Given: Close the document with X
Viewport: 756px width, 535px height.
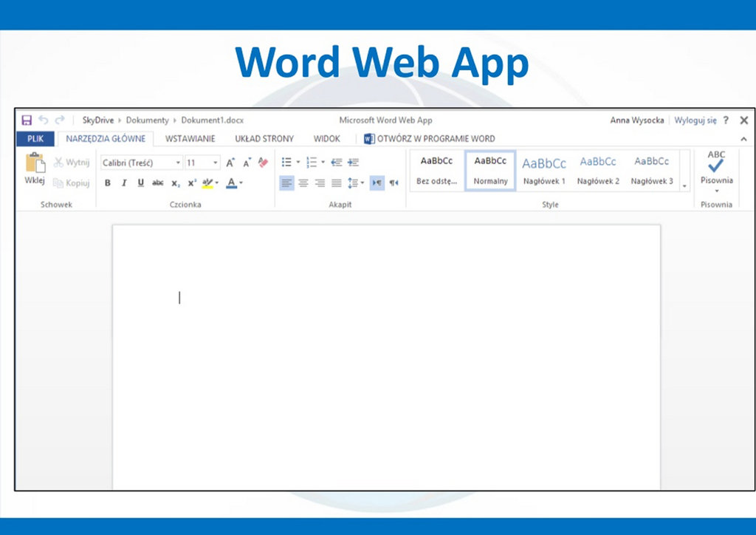Looking at the screenshot, I should click(744, 120).
